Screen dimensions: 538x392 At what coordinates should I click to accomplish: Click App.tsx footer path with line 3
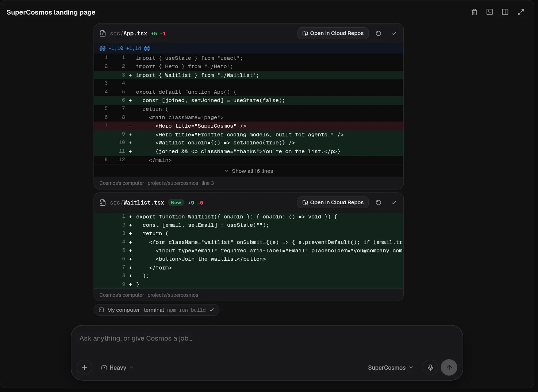coord(157,183)
